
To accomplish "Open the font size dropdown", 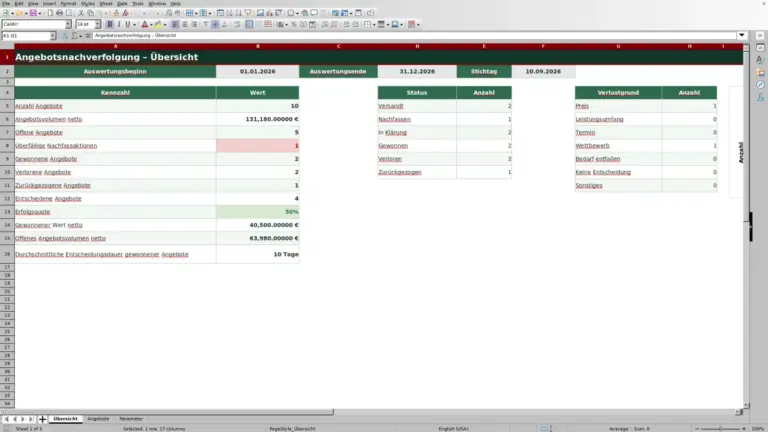I will (97, 24).
